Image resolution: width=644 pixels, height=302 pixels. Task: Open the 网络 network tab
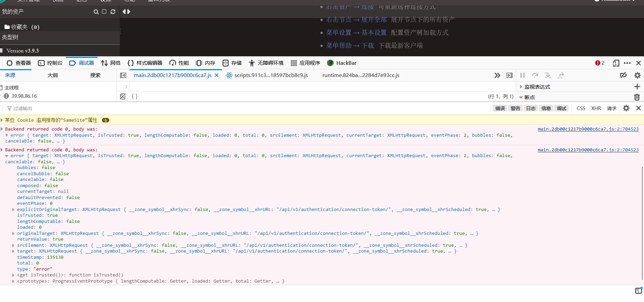[x=111, y=63]
